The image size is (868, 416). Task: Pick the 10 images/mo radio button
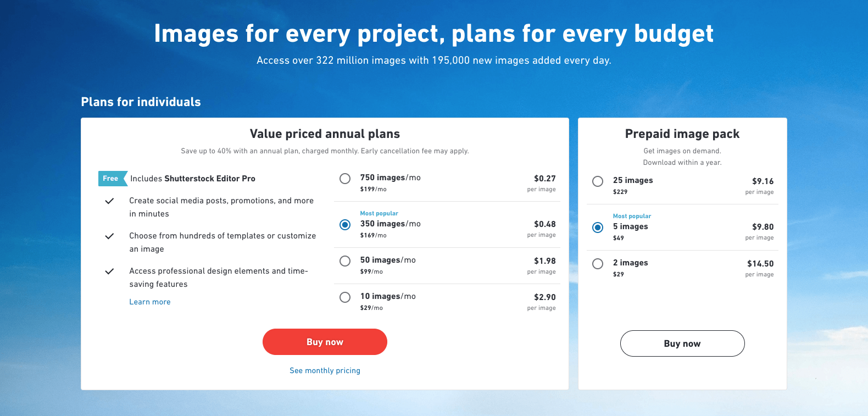[x=345, y=297]
